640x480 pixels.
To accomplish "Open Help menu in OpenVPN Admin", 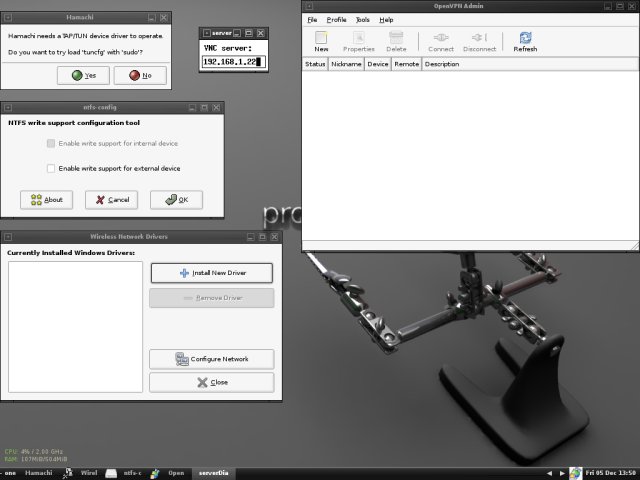I will coord(386,20).
